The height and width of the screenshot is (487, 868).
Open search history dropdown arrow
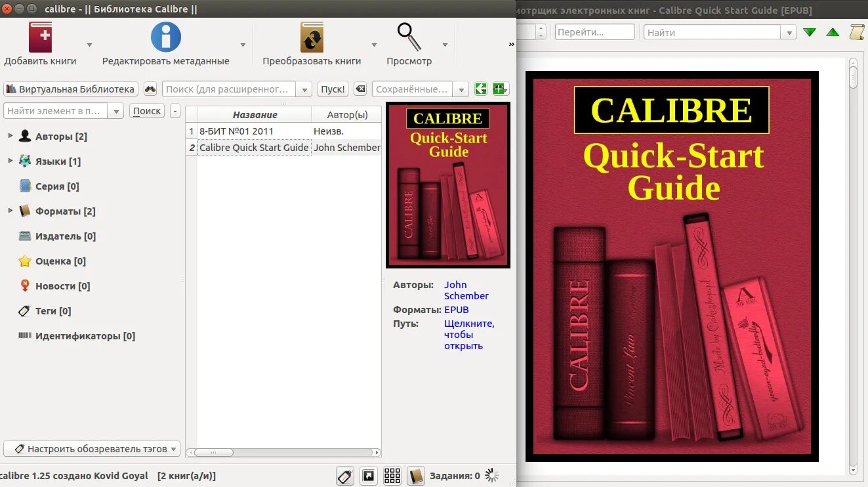tap(304, 89)
